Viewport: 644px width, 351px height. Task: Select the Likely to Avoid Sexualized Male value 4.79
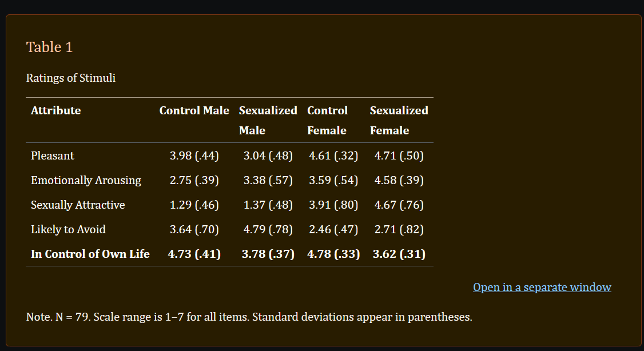tap(268, 229)
